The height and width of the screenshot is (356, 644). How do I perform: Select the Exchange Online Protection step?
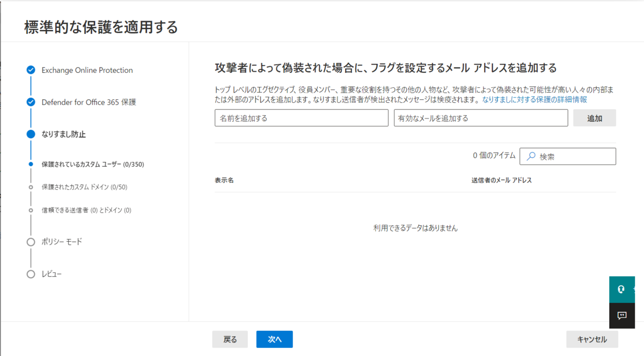[x=87, y=70]
